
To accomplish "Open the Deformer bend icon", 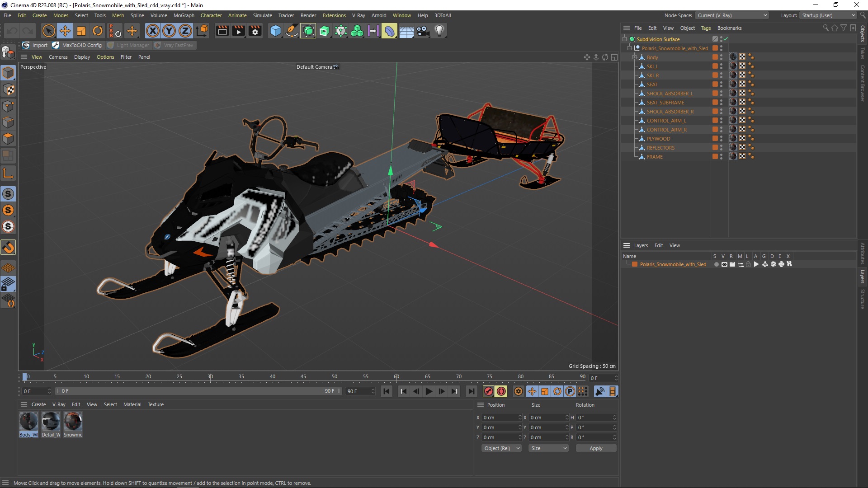I will (389, 31).
